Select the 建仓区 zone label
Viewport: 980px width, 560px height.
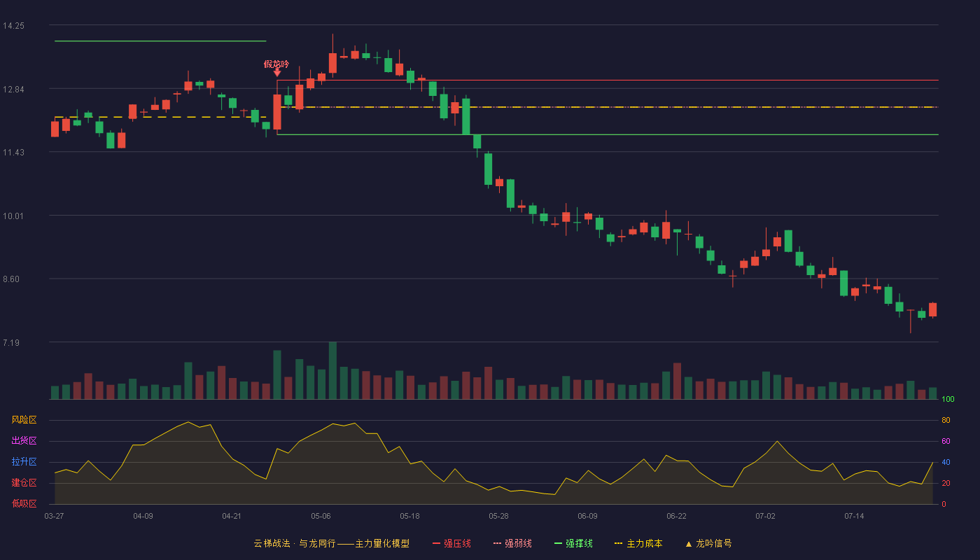coord(24,483)
